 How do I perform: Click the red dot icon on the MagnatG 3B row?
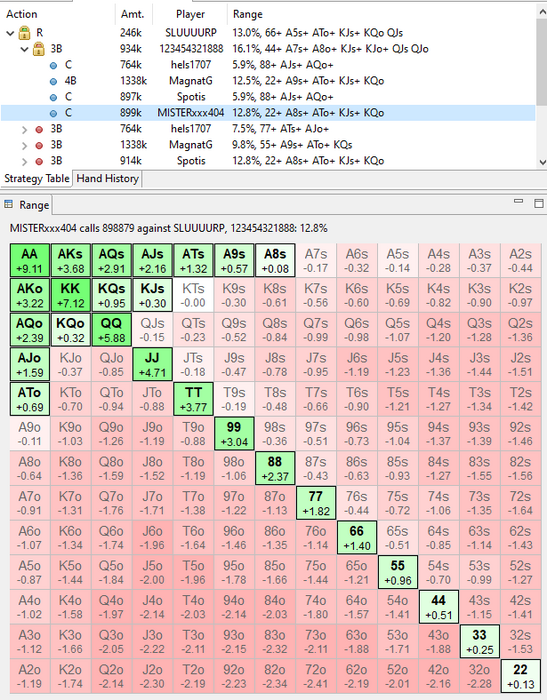[39, 146]
